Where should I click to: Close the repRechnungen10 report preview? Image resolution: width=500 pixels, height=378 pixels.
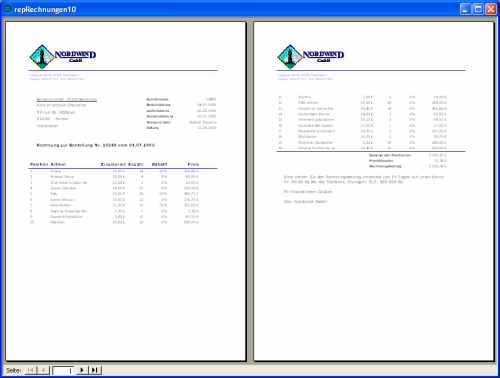[491, 9]
